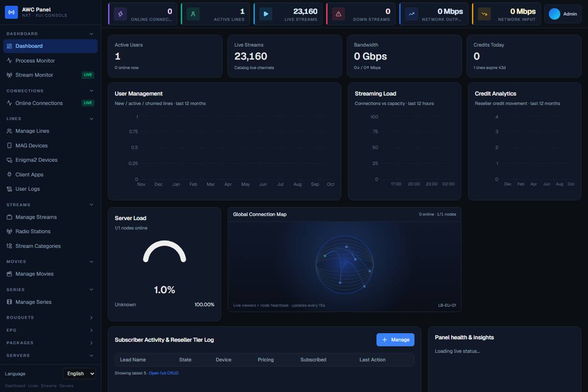Viewport: 588px width, 392px height.
Task: Click the LIVE badge beside Online Connections
Action: click(x=88, y=103)
